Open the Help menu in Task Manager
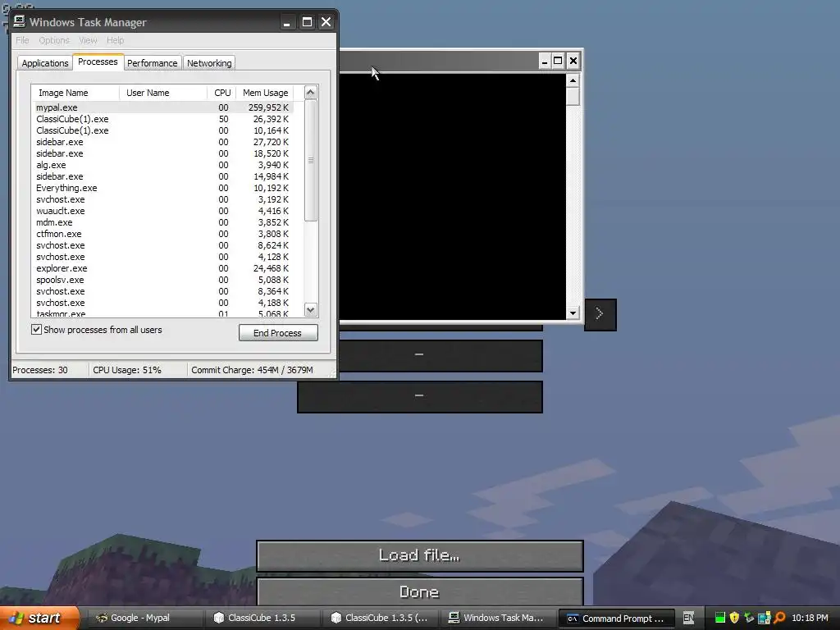The width and height of the screenshot is (840, 630). [x=115, y=40]
